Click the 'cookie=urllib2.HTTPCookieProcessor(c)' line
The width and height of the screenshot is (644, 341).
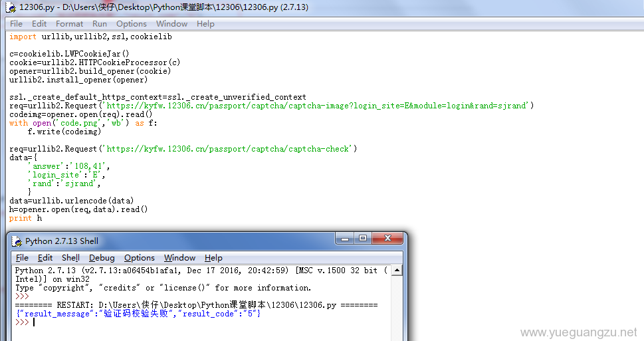coord(94,62)
